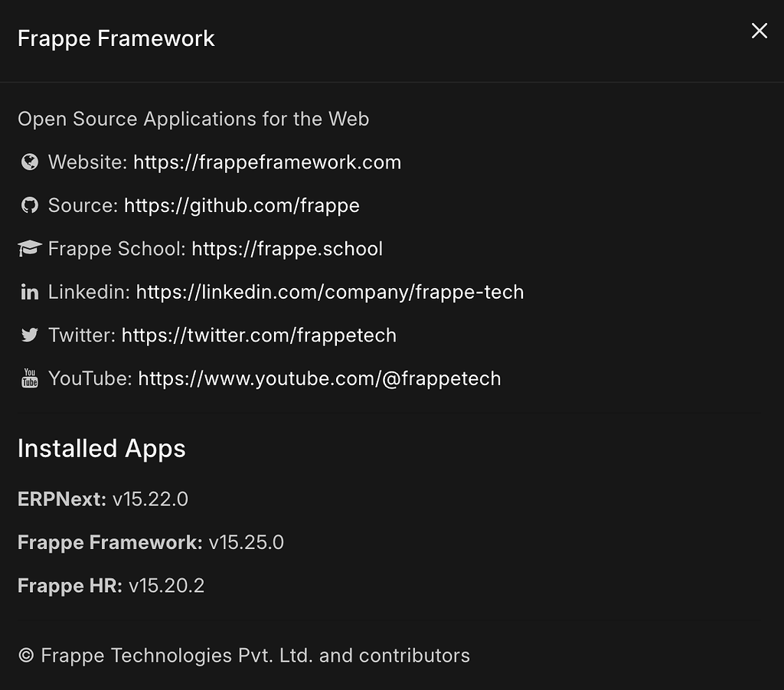Screen dimensions: 784x690
Task: Open the YouTube @frappetech channel link
Action: (x=318, y=378)
